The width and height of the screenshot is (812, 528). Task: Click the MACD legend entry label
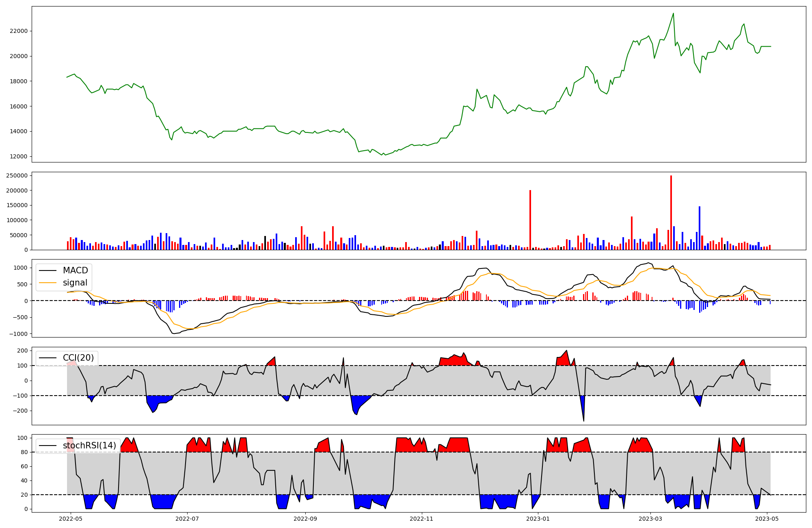point(75,270)
